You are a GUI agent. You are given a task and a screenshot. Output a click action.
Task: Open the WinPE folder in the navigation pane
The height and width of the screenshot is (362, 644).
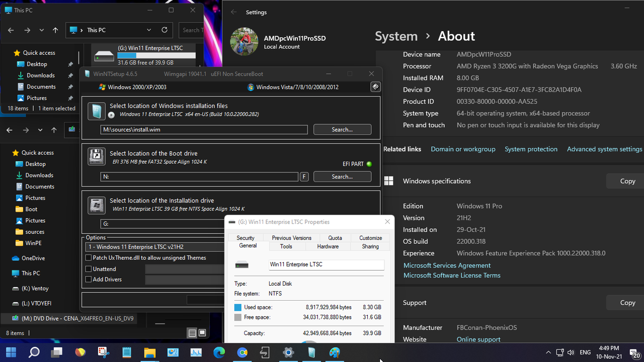point(33,243)
